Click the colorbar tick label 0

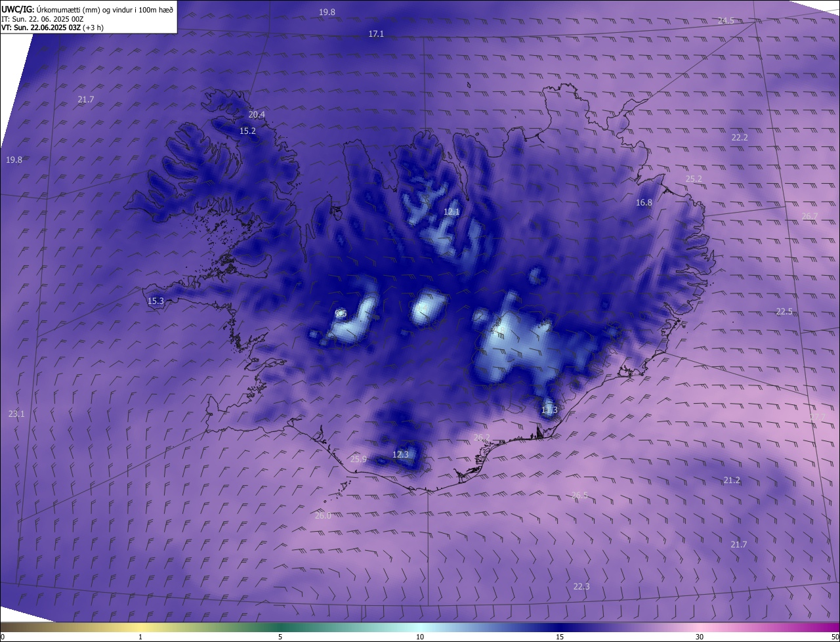2,637
